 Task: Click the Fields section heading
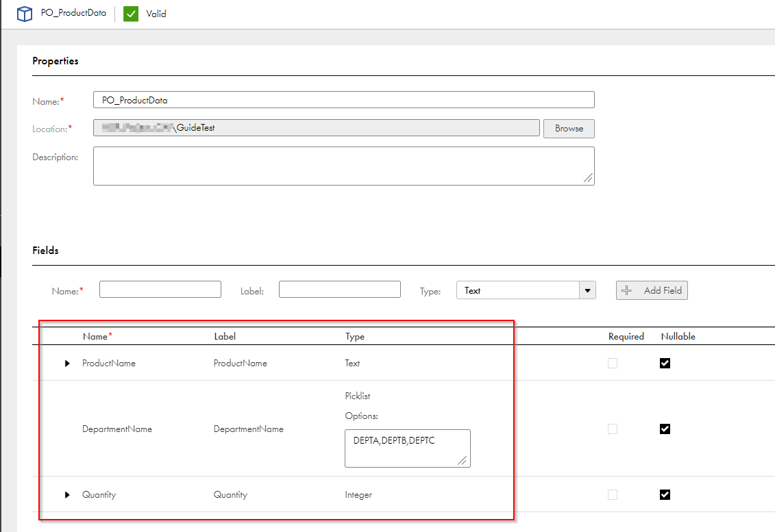45,251
